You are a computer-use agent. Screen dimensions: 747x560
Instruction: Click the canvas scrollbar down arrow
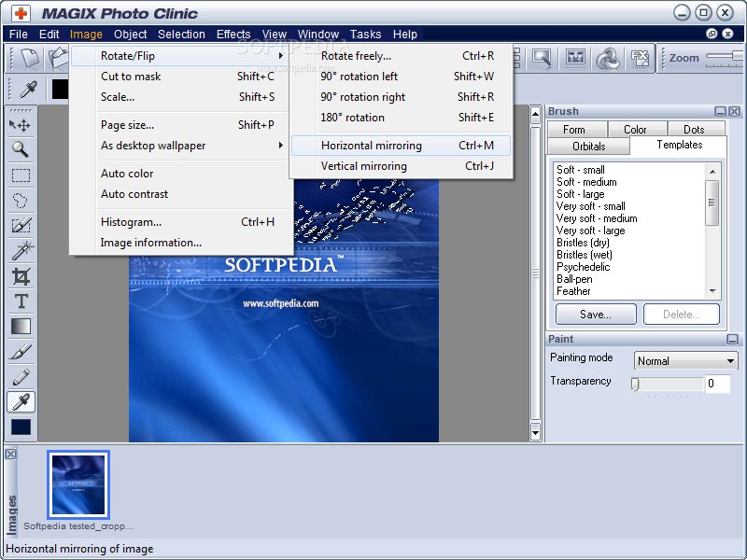click(535, 433)
